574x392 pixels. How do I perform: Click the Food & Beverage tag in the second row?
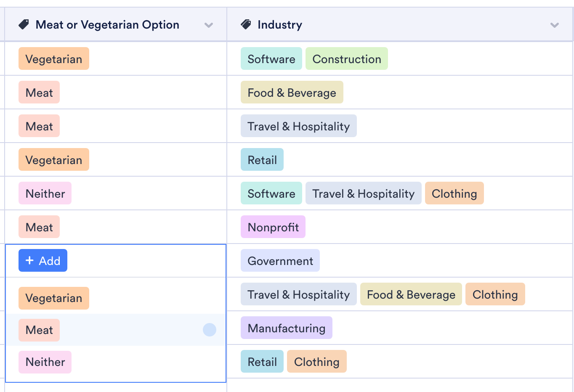click(292, 93)
